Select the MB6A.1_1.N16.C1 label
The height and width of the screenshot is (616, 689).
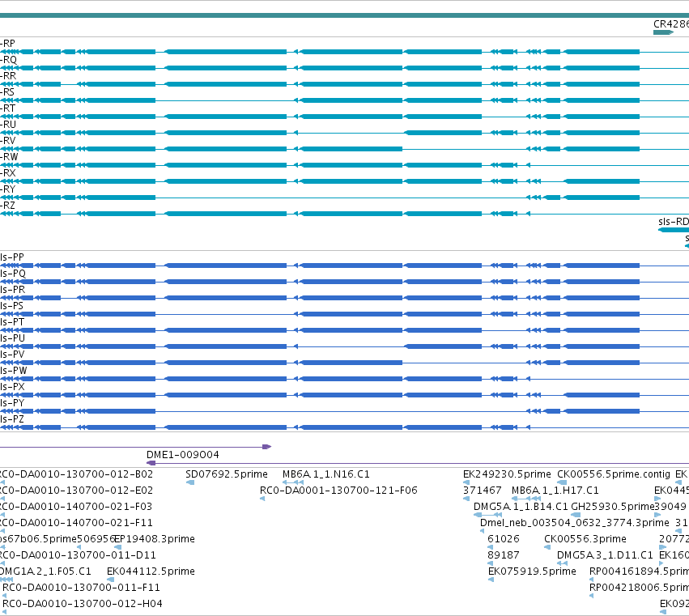point(326,474)
